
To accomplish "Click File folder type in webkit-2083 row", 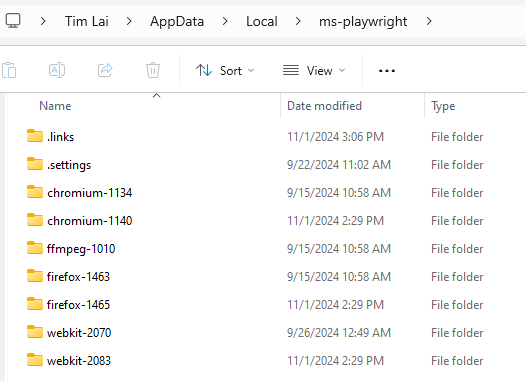I will point(457,361).
